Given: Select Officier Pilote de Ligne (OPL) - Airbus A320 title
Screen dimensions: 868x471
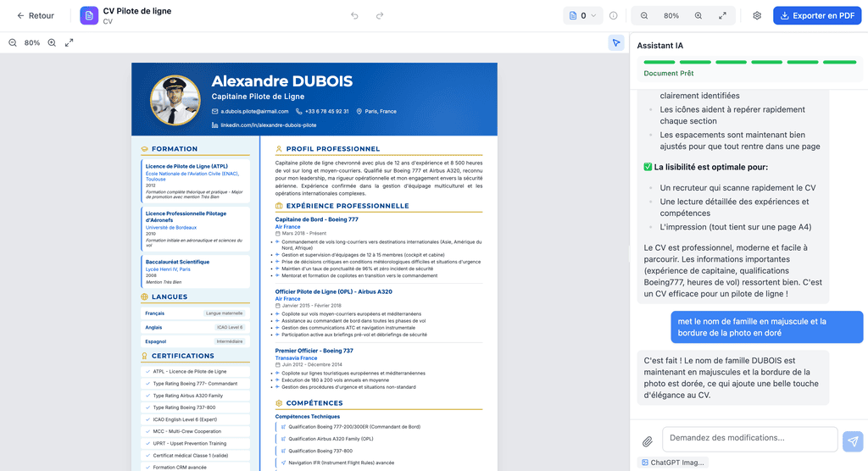Looking at the screenshot, I should [334, 291].
